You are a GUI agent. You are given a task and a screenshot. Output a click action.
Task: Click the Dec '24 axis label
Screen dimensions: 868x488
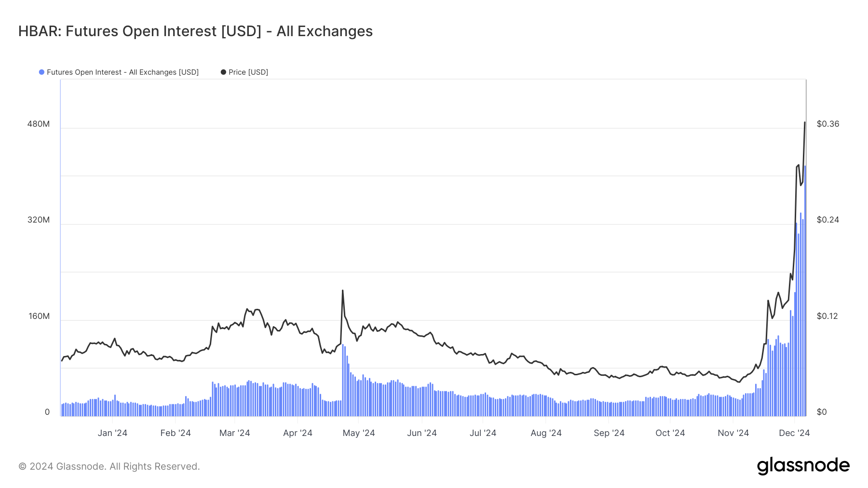click(794, 433)
